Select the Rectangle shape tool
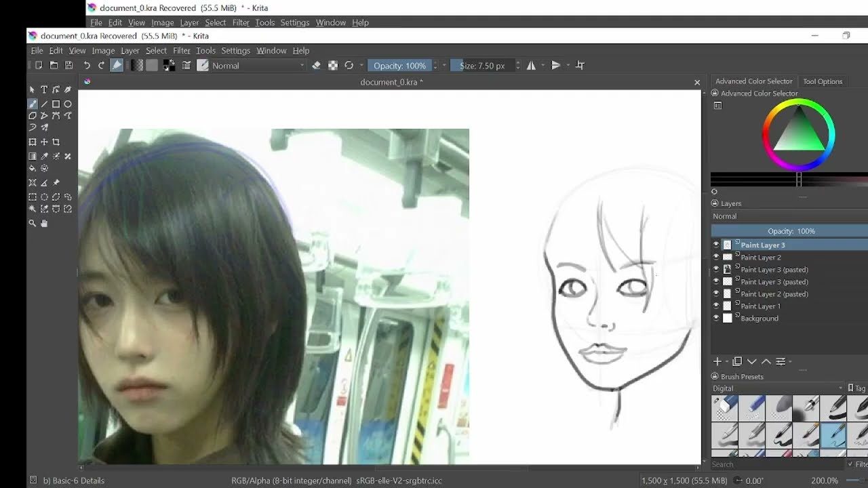The width and height of the screenshot is (868, 488). point(56,104)
